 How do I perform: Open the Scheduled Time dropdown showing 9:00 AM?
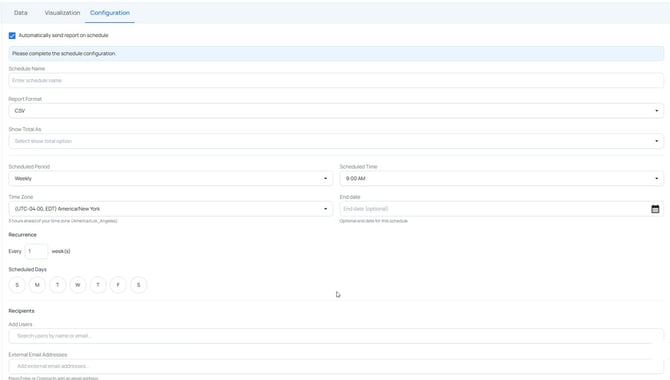502,178
